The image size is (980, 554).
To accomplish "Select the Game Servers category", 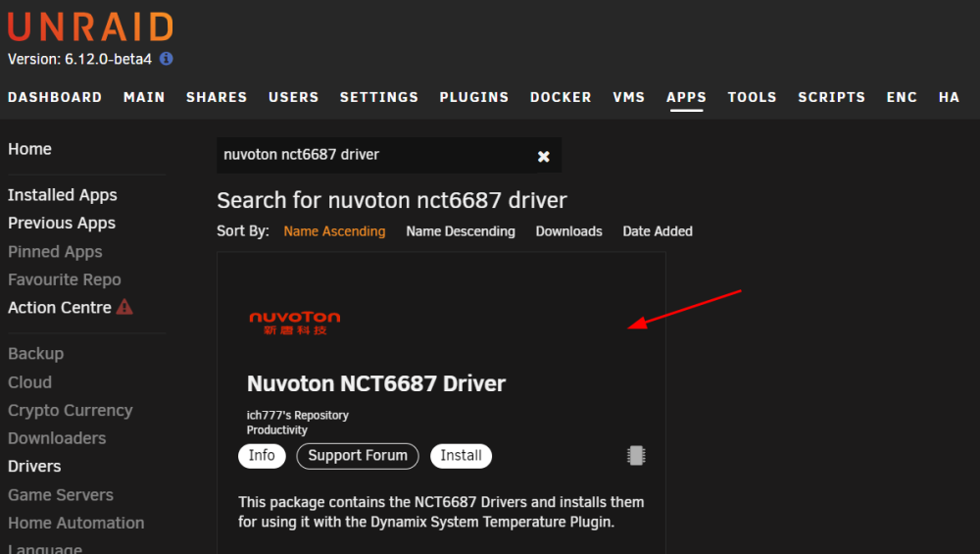I will click(x=61, y=495).
